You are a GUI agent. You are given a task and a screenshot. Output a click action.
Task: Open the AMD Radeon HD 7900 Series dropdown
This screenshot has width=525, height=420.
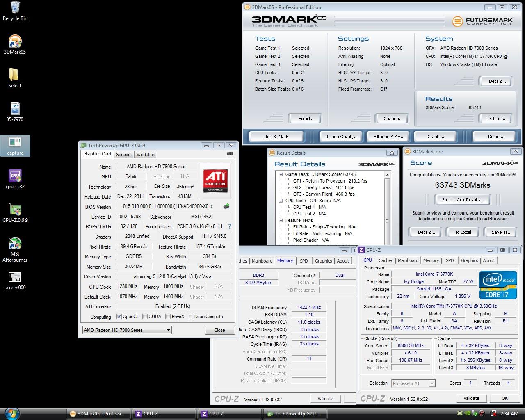(127, 330)
